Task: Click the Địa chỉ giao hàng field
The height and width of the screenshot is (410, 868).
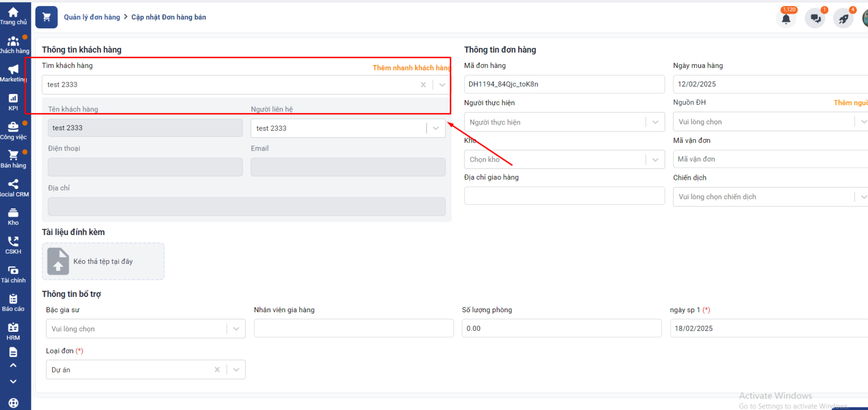Action: tap(564, 196)
